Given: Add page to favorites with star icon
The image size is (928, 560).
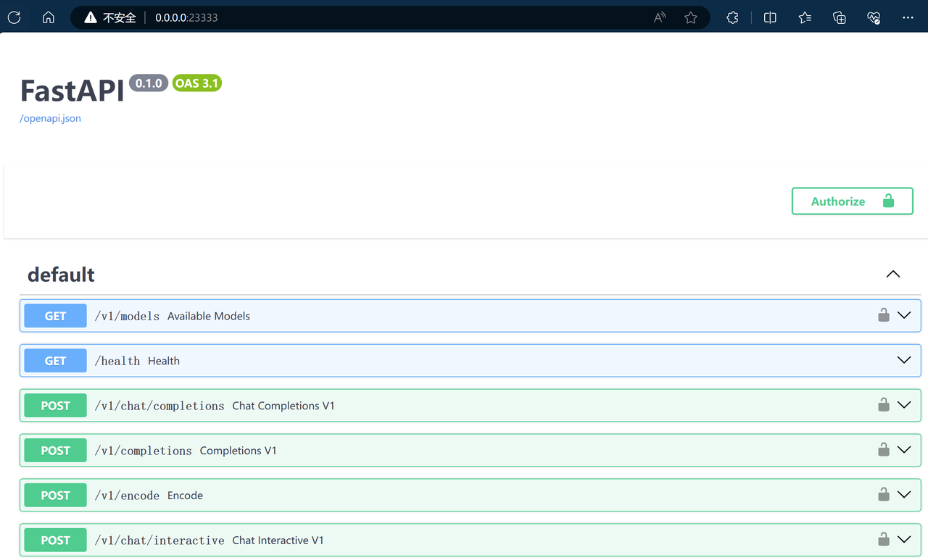Looking at the screenshot, I should (x=691, y=17).
